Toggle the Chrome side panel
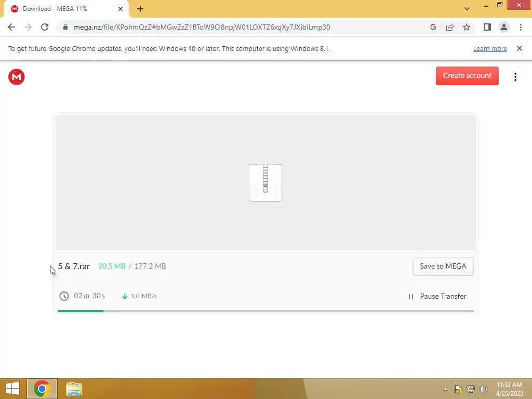 click(x=487, y=27)
